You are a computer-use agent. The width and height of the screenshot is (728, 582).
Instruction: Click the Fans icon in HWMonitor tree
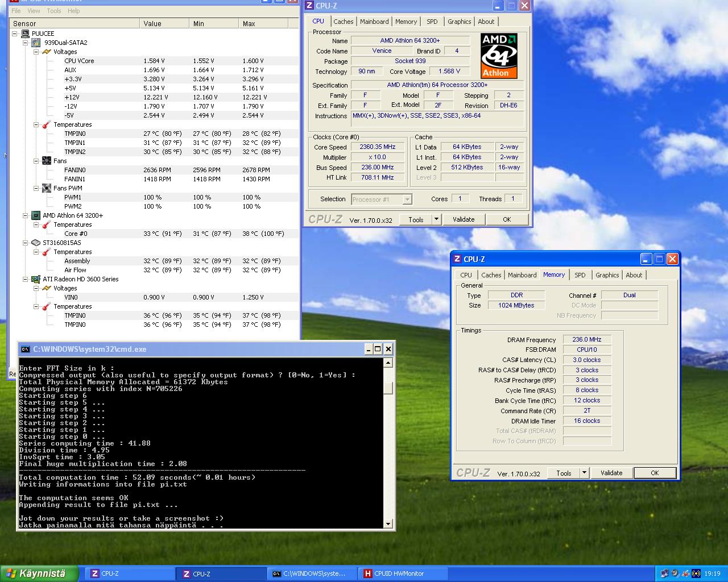point(47,161)
